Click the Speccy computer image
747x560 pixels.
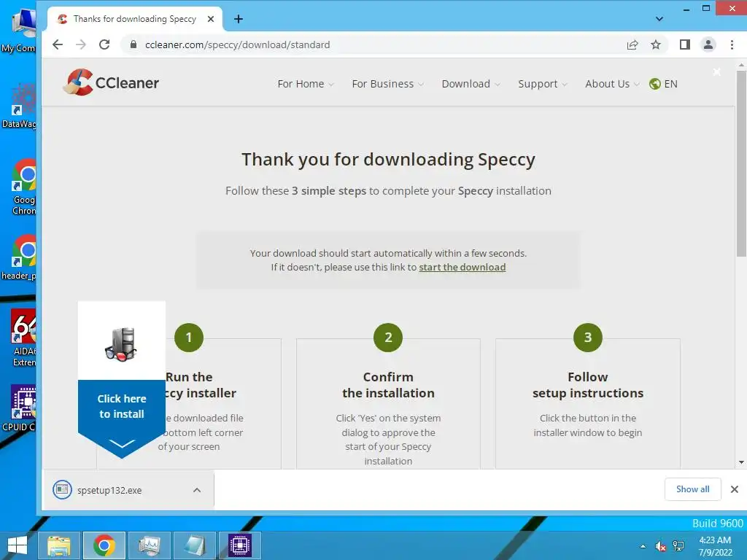[x=121, y=344]
